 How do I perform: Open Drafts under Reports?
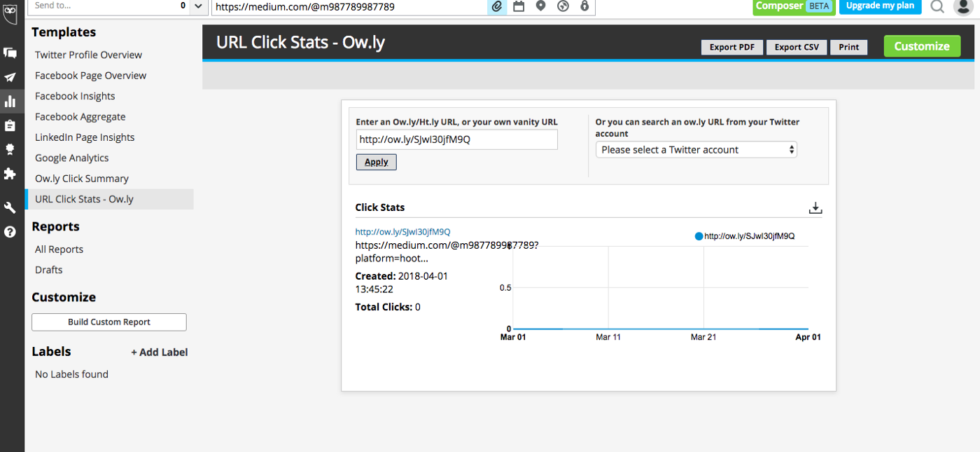[x=49, y=270]
